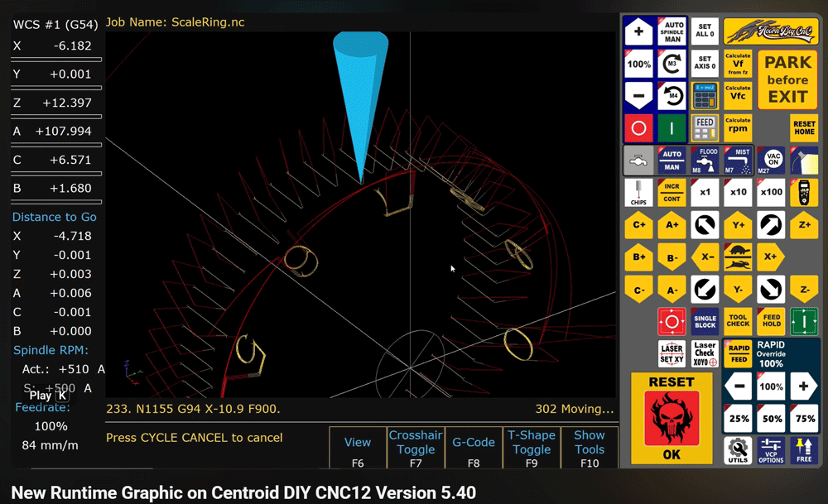The width and height of the screenshot is (828, 504).
Task: Set rapid override to 50%
Action: (771, 417)
